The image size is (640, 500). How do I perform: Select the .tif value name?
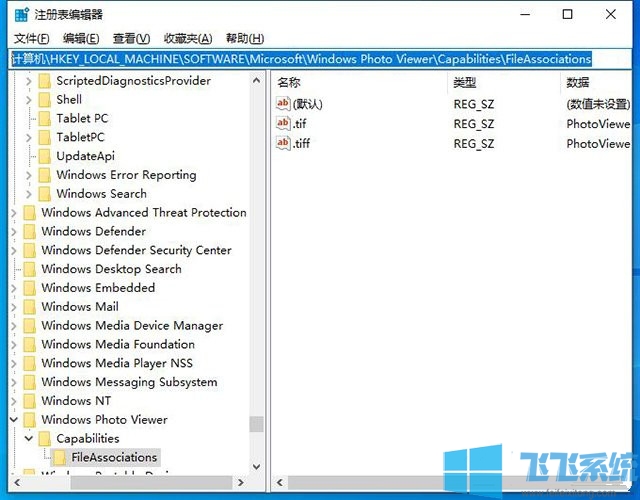click(300, 124)
